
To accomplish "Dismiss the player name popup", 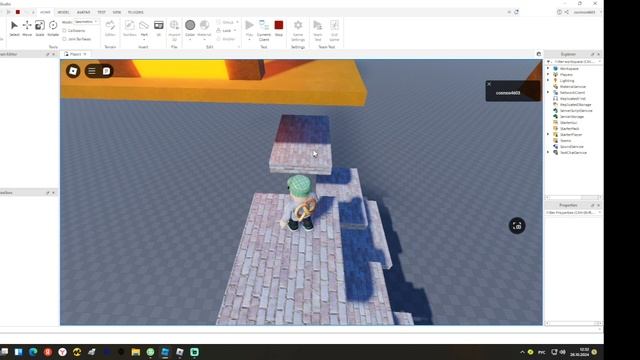I will click(489, 84).
